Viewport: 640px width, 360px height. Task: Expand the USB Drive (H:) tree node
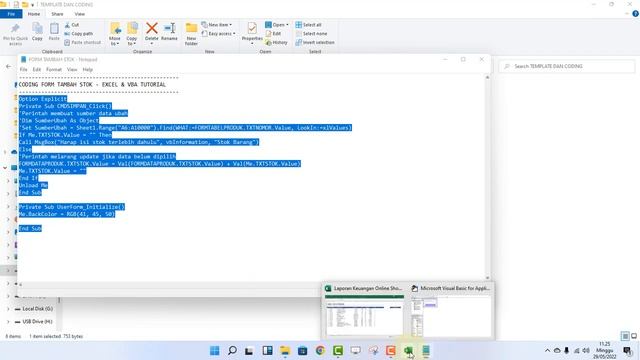click(x=8, y=322)
